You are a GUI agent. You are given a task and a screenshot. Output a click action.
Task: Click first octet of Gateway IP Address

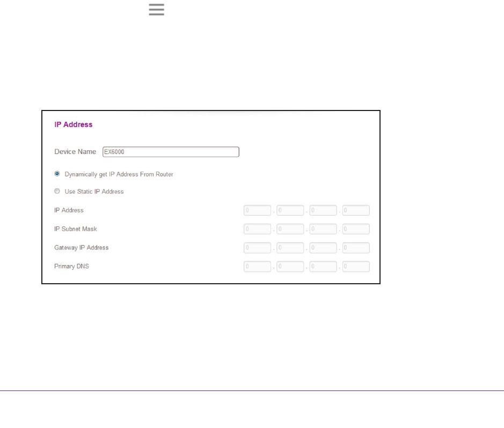tap(257, 248)
